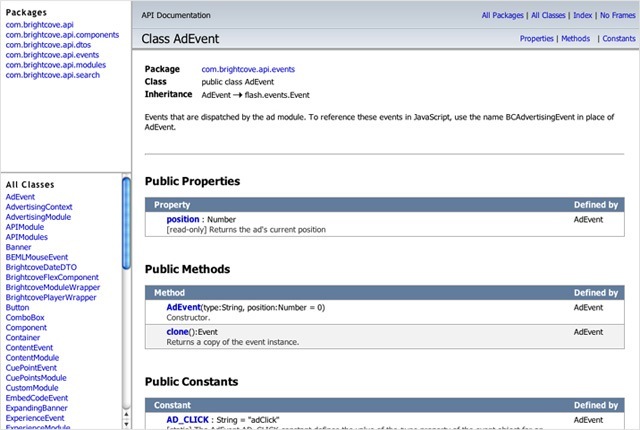This screenshot has width=640, height=430.
Task: Open the clone method link
Action: click(x=177, y=332)
